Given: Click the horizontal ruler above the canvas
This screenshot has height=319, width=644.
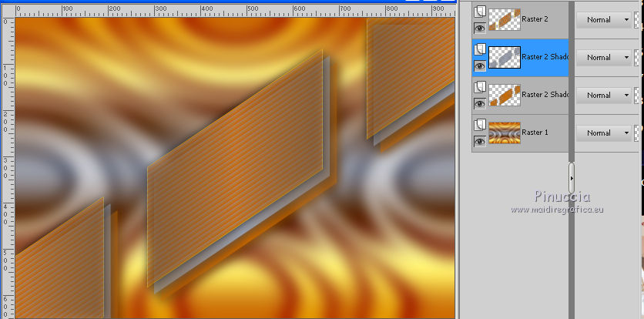Looking at the screenshot, I should tap(235, 11).
